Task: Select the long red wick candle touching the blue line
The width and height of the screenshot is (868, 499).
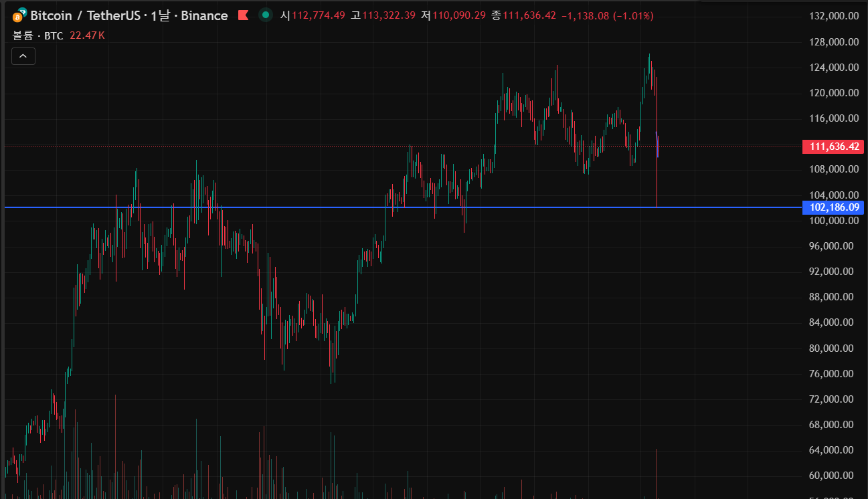Action: tap(657, 167)
